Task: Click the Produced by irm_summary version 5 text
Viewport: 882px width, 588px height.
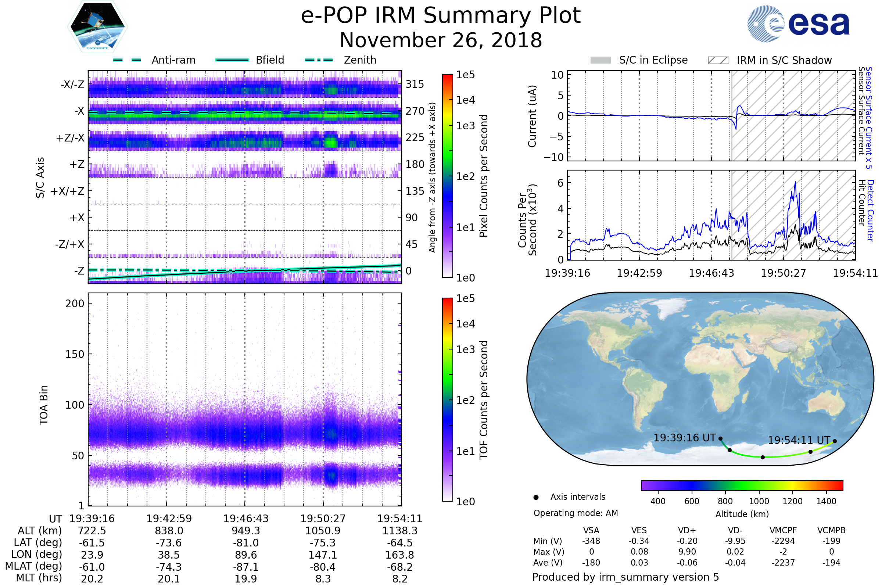Action: [x=625, y=577]
